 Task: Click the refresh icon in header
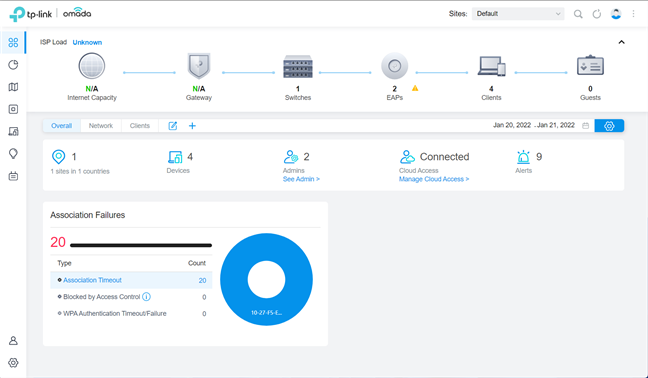[x=597, y=14]
